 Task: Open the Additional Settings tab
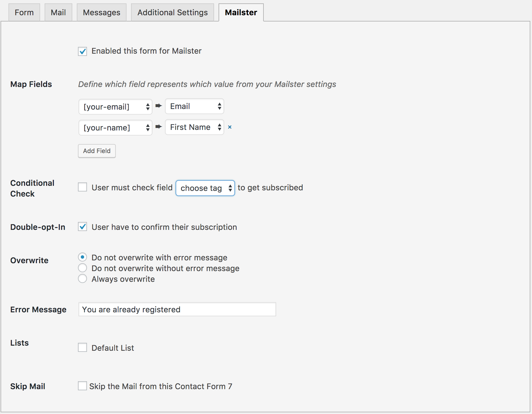click(x=173, y=12)
